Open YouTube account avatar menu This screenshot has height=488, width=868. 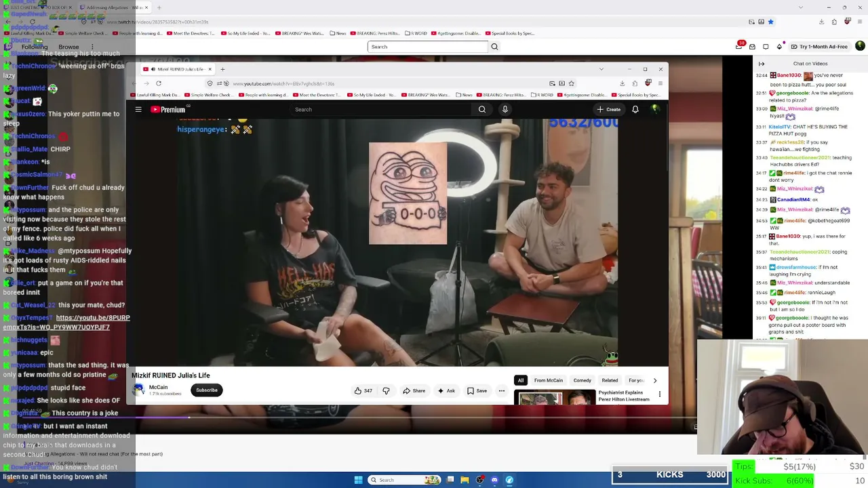click(x=655, y=109)
